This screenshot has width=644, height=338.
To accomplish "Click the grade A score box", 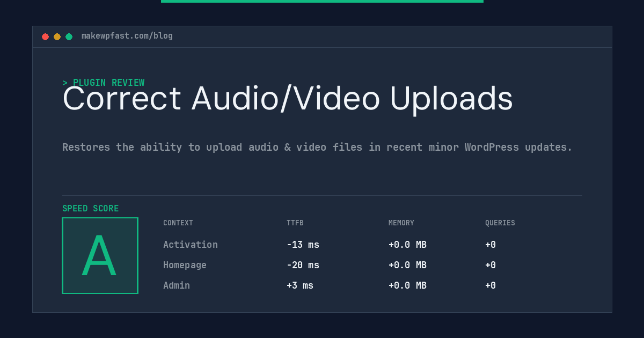I will click(100, 255).
